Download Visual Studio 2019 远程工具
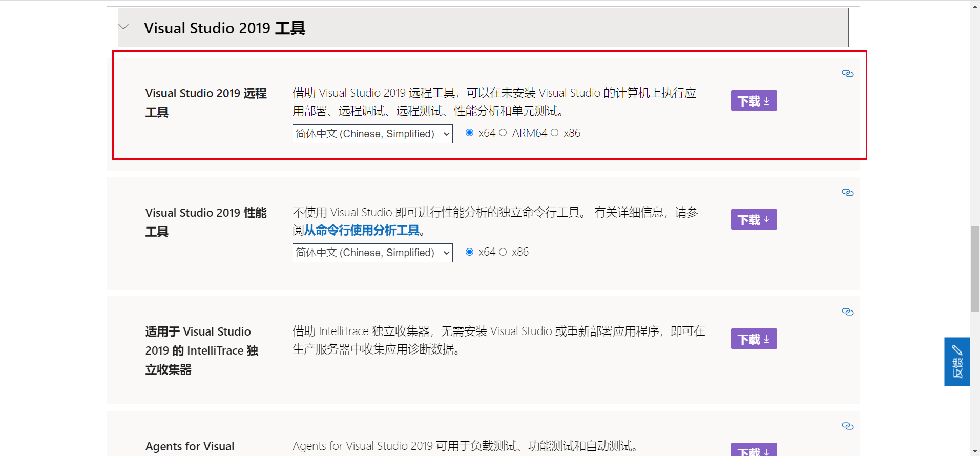980x456 pixels. coord(754,100)
